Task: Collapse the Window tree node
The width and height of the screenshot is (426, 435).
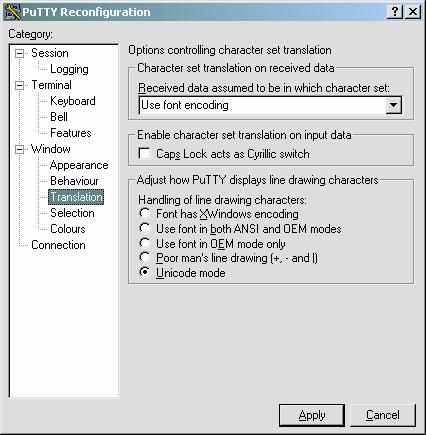Action: point(20,149)
